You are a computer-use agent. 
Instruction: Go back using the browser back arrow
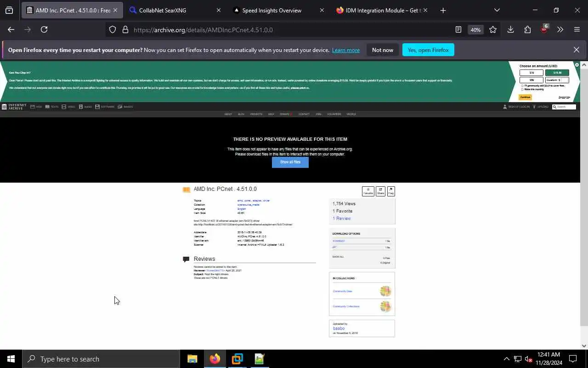point(11,29)
